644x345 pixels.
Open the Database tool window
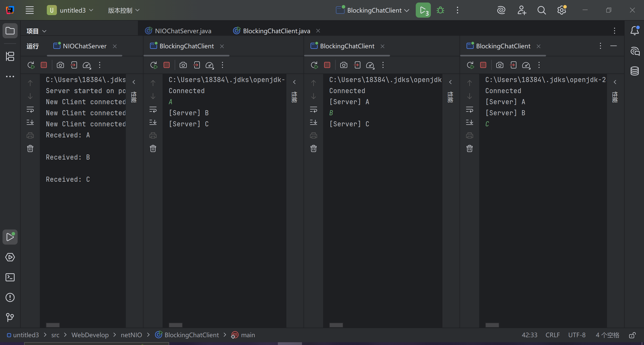(634, 71)
